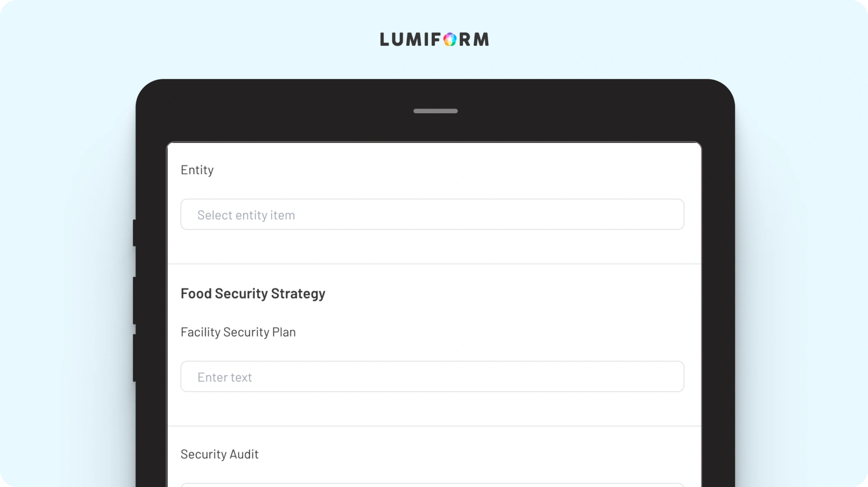Open the Select entity item dropdown
Image resolution: width=868 pixels, height=487 pixels.
[432, 214]
